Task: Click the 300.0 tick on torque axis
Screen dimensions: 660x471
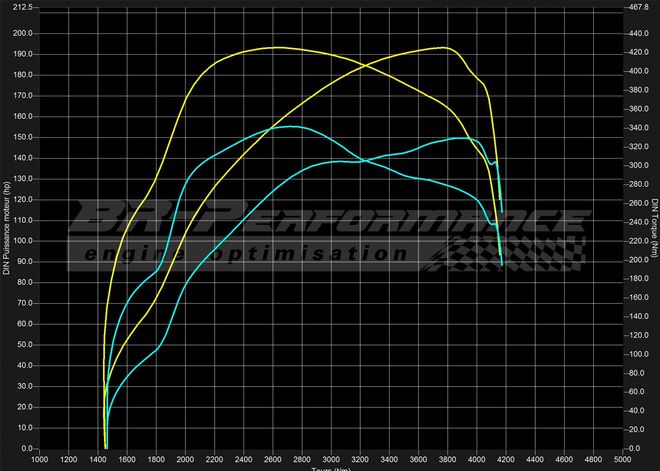Action: pyautogui.click(x=637, y=165)
